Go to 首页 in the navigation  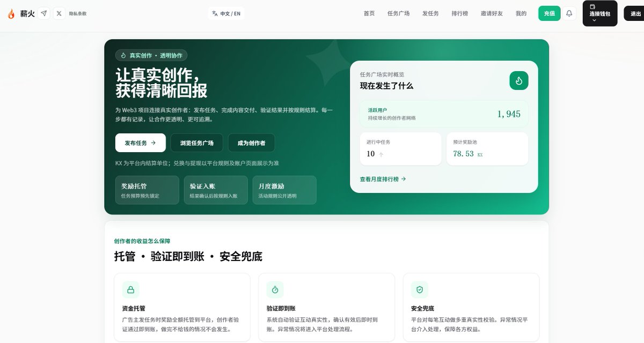[369, 13]
